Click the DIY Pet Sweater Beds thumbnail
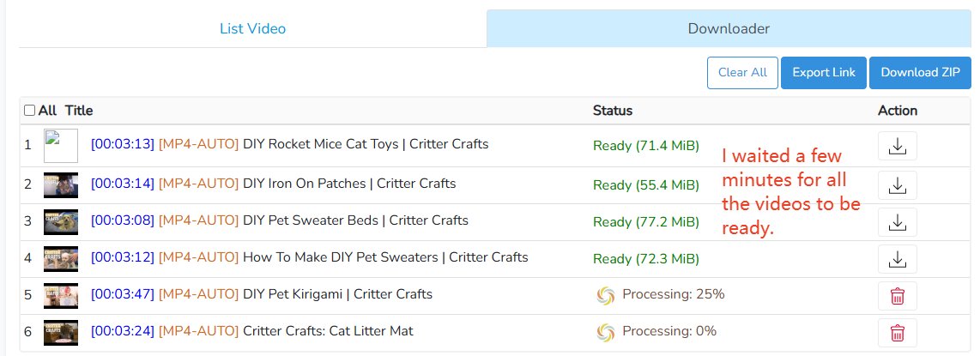 point(61,222)
